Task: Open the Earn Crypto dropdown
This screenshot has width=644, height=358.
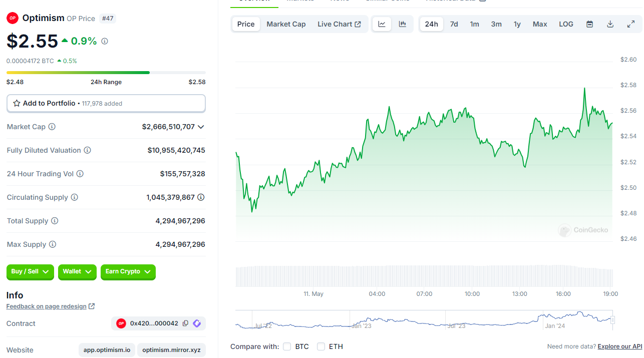Action: click(128, 272)
